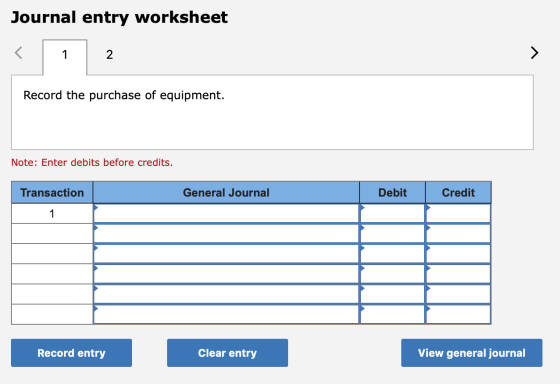Clear the journal entry
560x384 pixels.
click(x=228, y=353)
